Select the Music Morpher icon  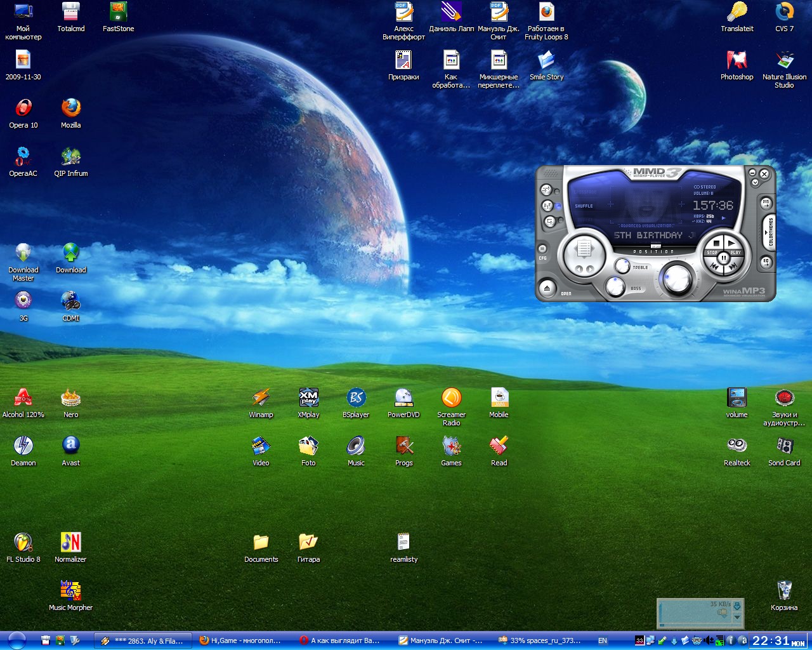coord(70,590)
